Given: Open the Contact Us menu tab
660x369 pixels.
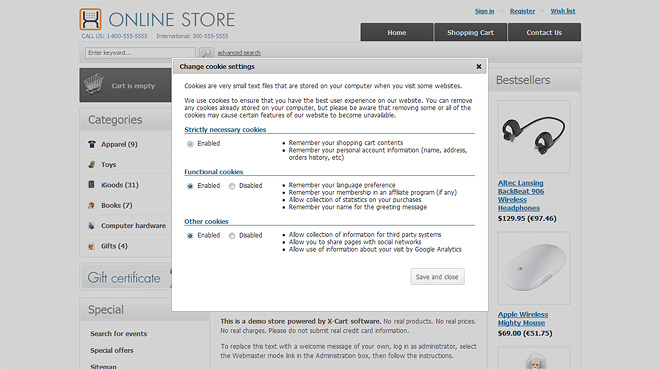Looking at the screenshot, I should pyautogui.click(x=544, y=32).
